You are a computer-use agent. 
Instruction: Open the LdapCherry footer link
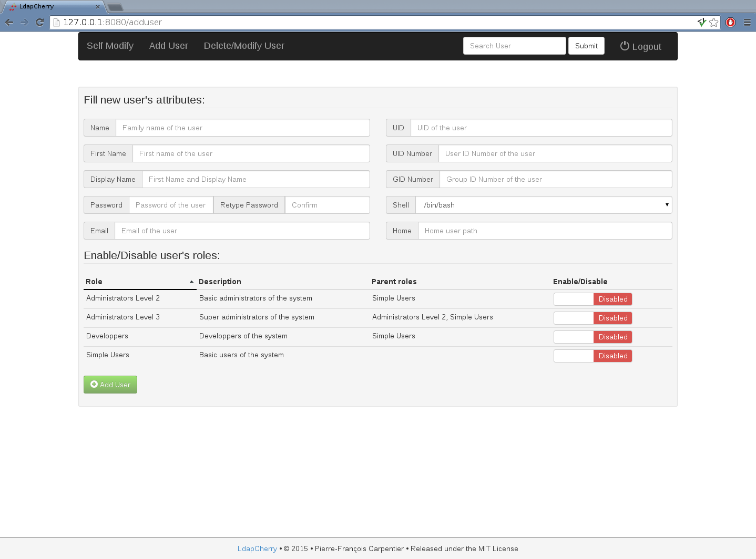(257, 548)
